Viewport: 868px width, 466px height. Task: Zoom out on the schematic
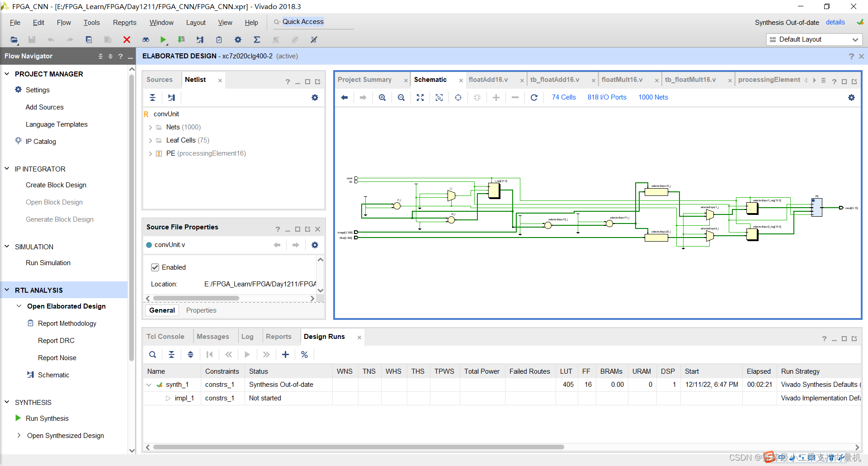[x=401, y=97]
